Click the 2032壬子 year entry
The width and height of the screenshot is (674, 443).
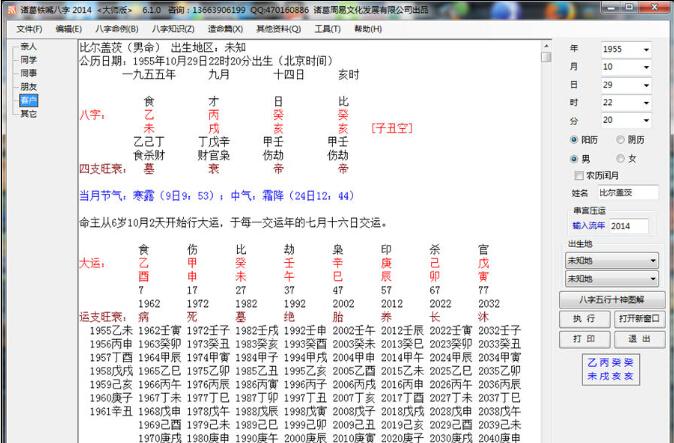click(x=499, y=330)
